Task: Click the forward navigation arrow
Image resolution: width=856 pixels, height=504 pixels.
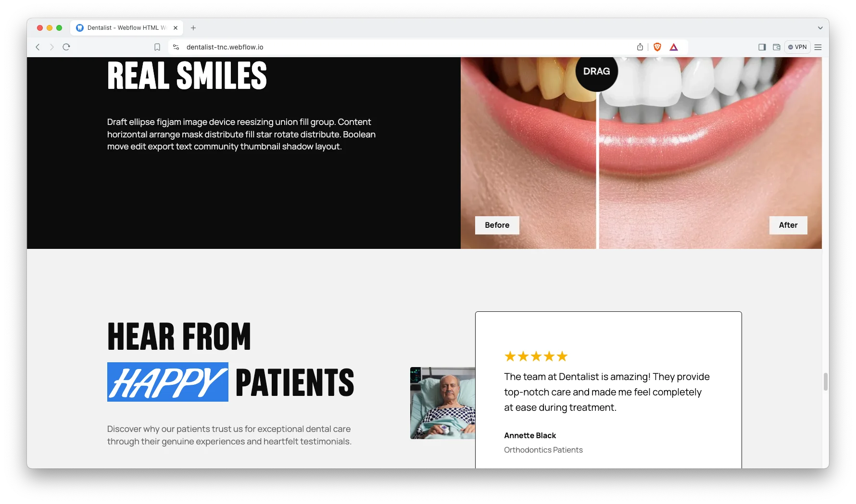Action: pos(52,47)
